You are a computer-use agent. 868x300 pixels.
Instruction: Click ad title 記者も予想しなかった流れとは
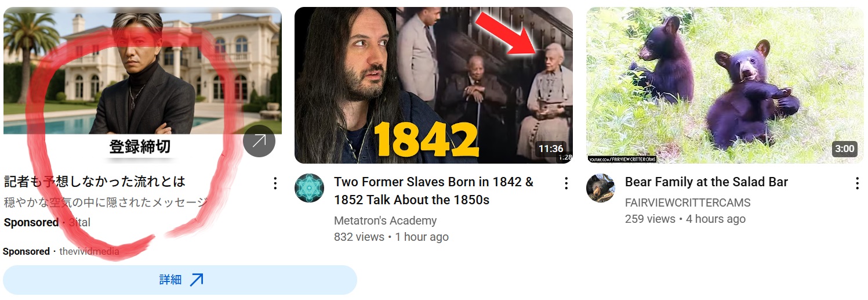tap(95, 182)
